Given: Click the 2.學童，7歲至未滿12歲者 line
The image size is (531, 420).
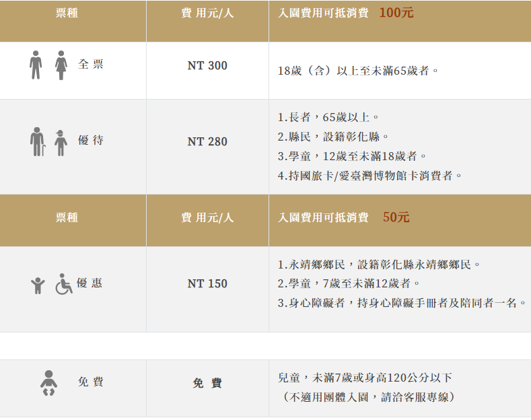Looking at the screenshot, I should tap(349, 283).
